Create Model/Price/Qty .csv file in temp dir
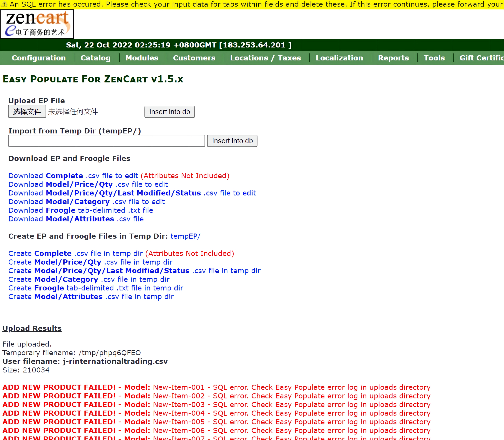The height and width of the screenshot is (440, 504). 90,262
